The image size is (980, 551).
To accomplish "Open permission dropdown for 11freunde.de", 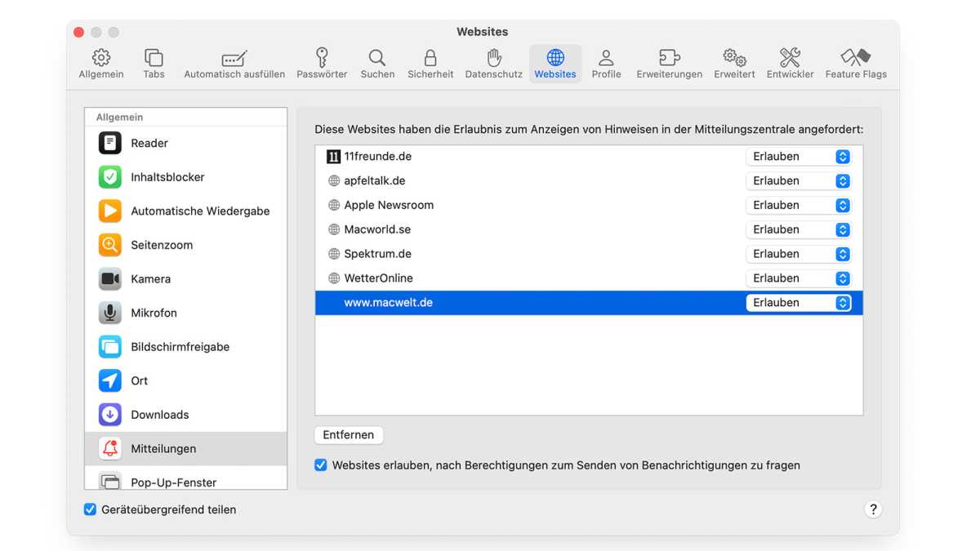I will [799, 157].
